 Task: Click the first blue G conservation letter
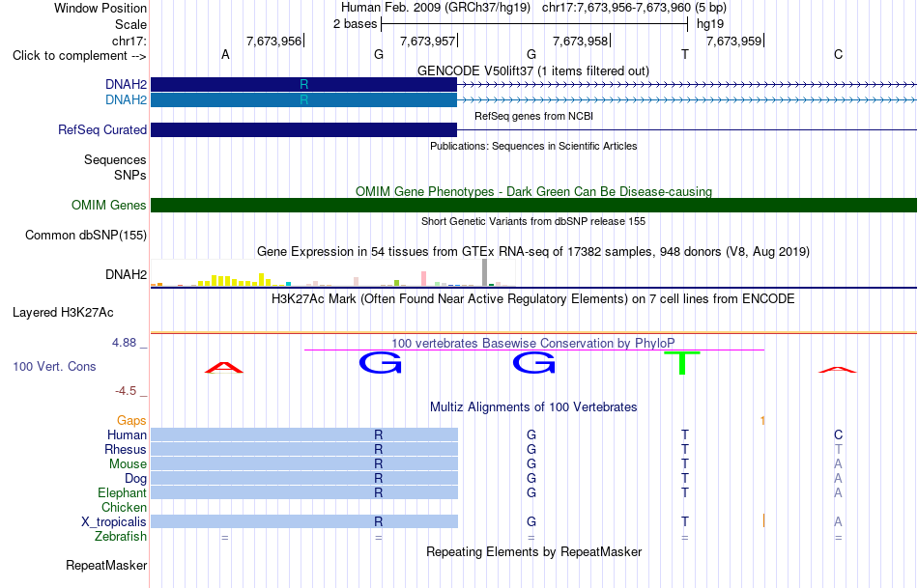[x=381, y=363]
